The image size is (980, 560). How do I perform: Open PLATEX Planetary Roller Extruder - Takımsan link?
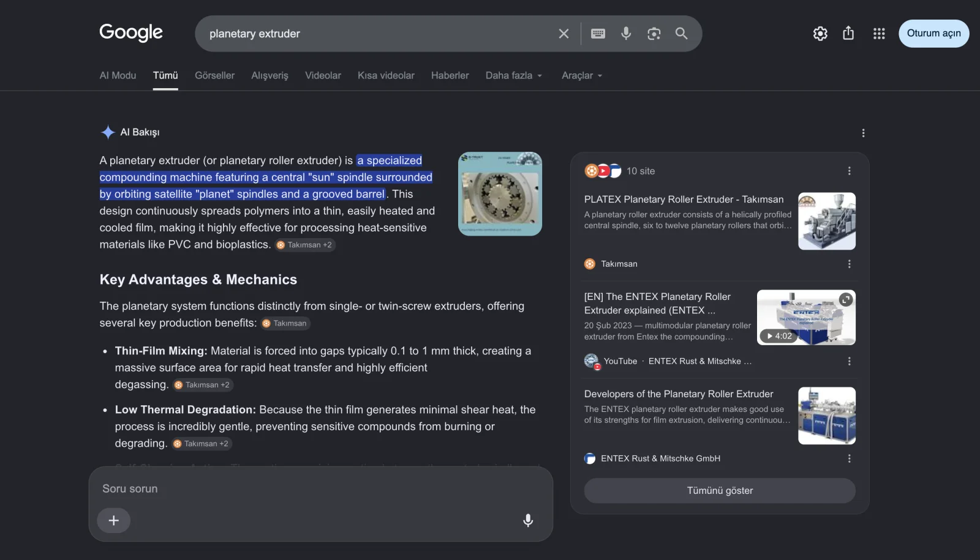point(684,200)
